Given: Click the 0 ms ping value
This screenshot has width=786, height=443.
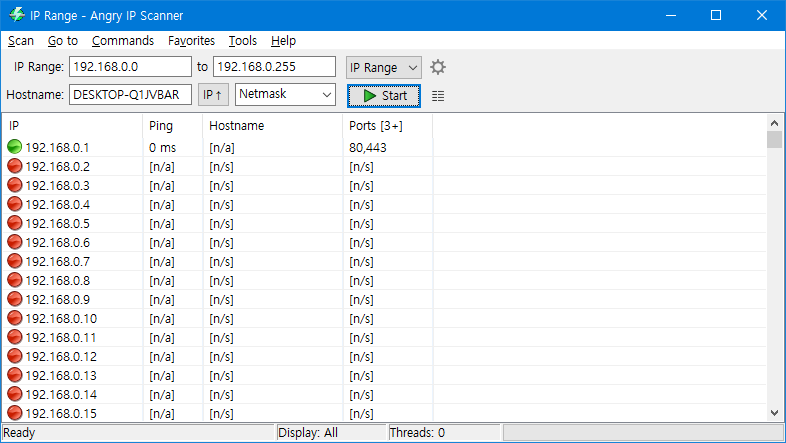Looking at the screenshot, I should click(162, 148).
